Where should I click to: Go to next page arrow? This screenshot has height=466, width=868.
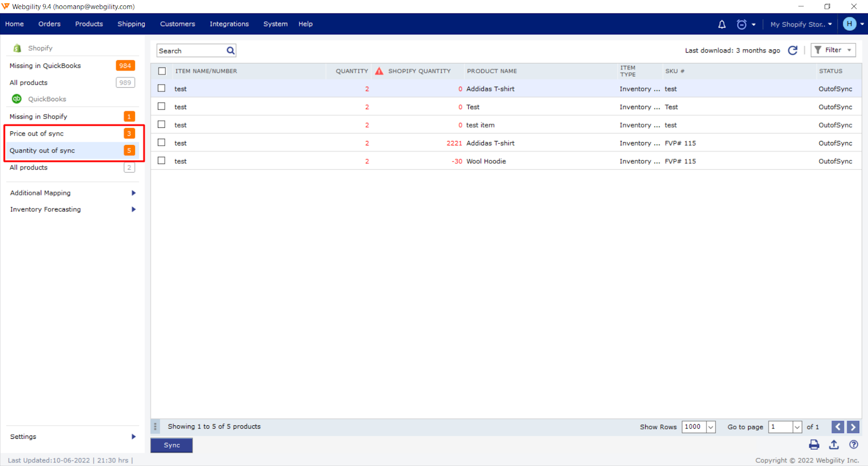(x=853, y=427)
